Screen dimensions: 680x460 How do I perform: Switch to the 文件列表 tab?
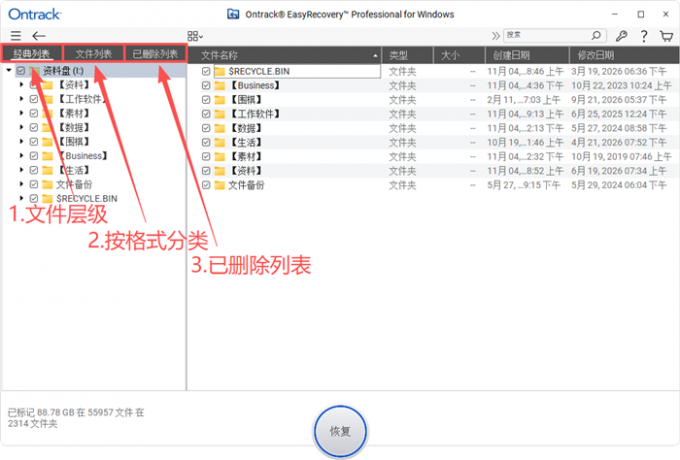94,54
